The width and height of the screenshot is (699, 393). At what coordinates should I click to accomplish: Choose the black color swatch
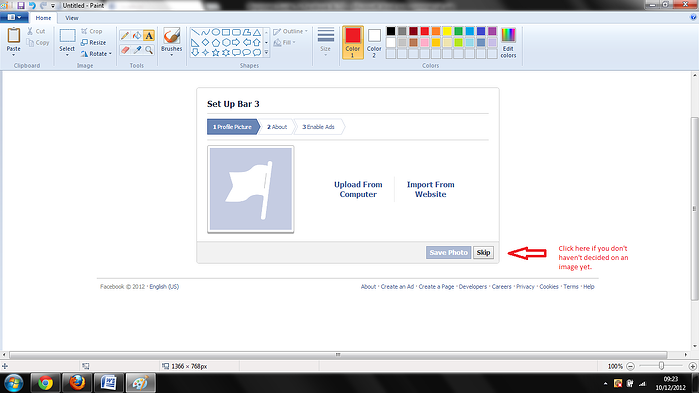click(391, 31)
